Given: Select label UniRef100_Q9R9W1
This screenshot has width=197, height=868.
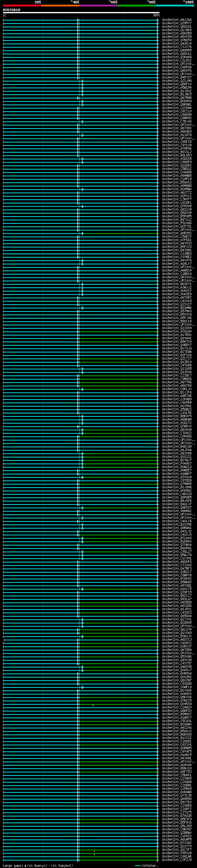Looking at the screenshot, I should click(177, 104).
